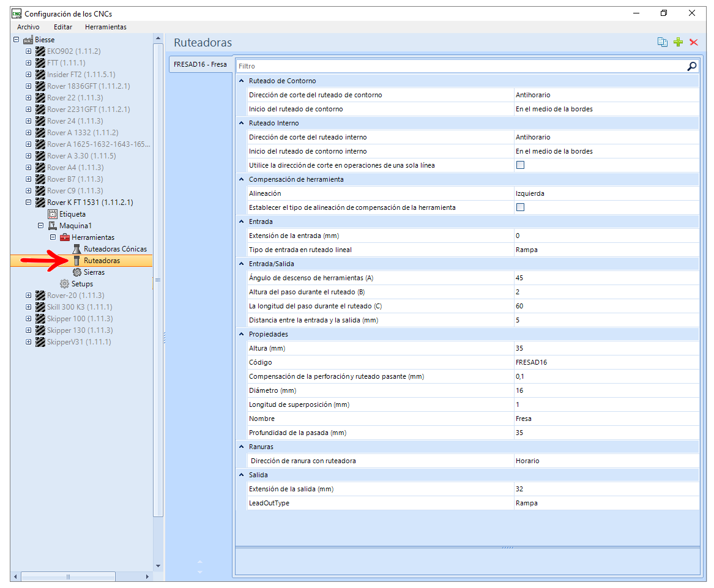
Task: Click the SkipperV31 machine icon
Action: tap(40, 342)
